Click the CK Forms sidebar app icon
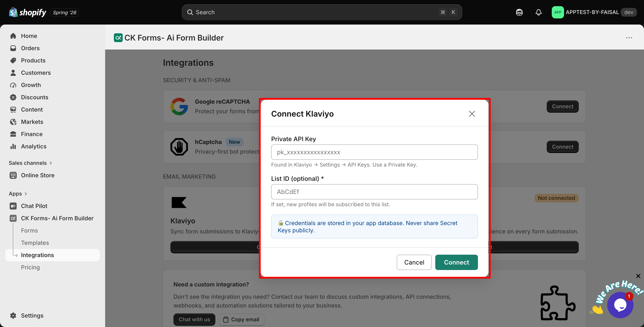This screenshot has height=327, width=644. click(x=13, y=218)
